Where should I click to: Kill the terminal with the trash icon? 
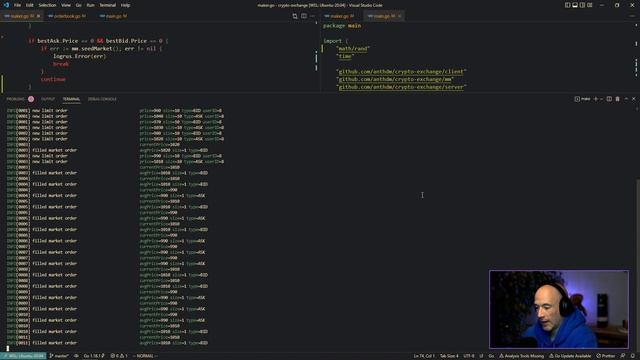tap(618, 99)
